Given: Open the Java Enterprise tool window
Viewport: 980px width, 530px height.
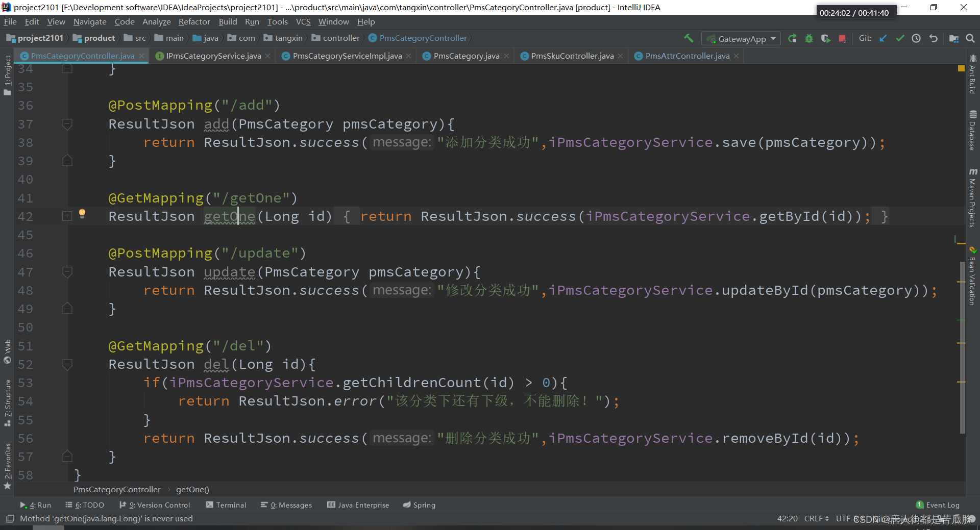Looking at the screenshot, I should 358,505.
